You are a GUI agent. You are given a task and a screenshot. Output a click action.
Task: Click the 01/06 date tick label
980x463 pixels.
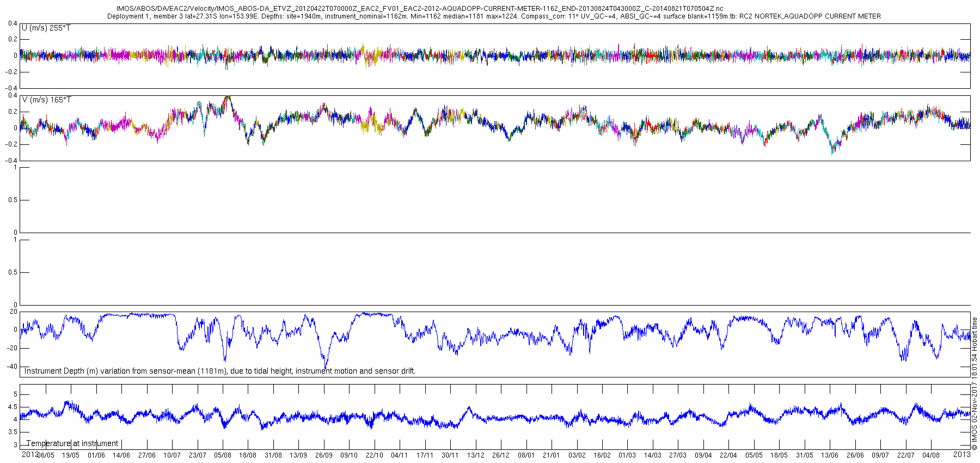coord(96,455)
